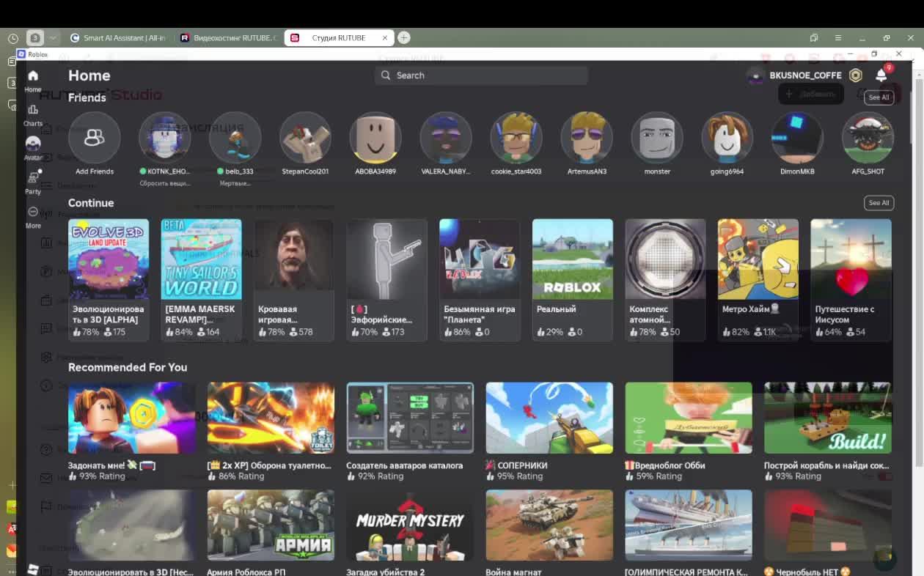The height and width of the screenshot is (576, 924).
Task: Open Метро Хайм game card
Action: coord(758,279)
